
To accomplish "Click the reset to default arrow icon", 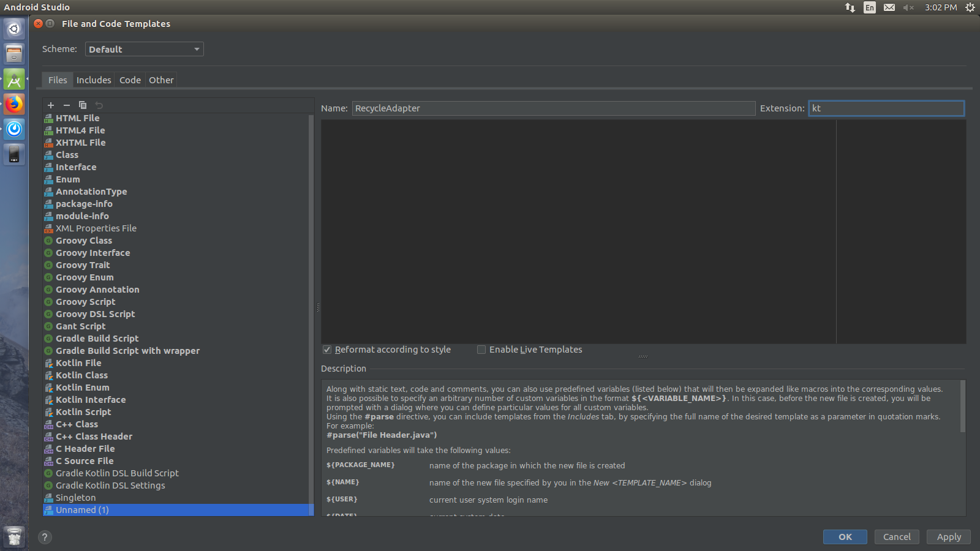I will pos(99,105).
